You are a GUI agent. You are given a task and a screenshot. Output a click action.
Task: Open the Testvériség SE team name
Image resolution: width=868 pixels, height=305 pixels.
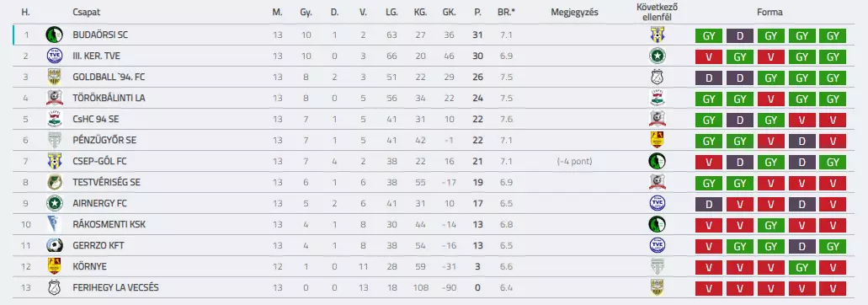coord(106,182)
